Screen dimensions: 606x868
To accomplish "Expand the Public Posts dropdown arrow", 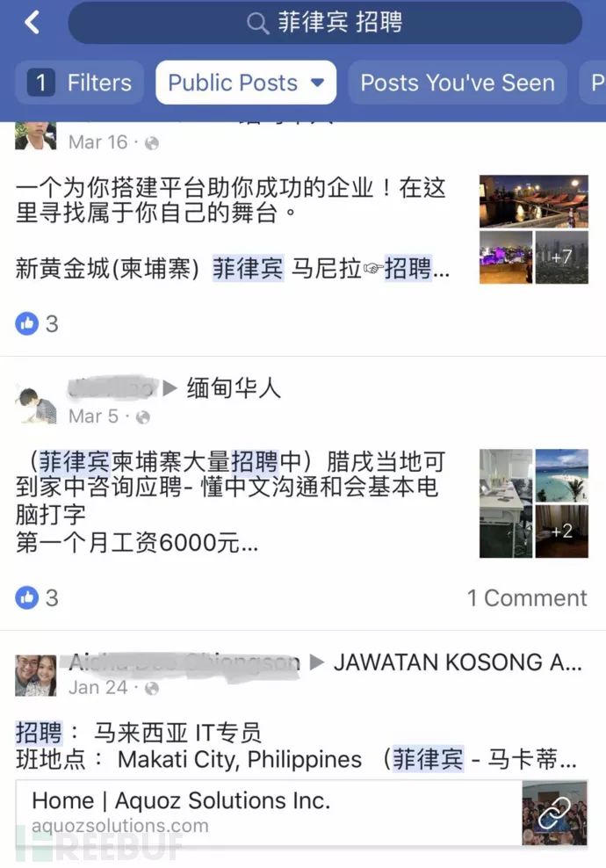I will click(x=318, y=83).
